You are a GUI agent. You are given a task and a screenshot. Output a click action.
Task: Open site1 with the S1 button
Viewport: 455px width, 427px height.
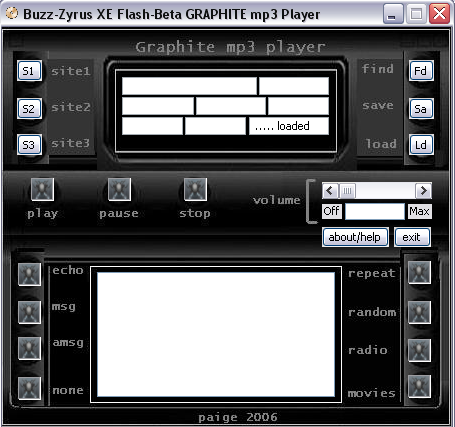(29, 71)
